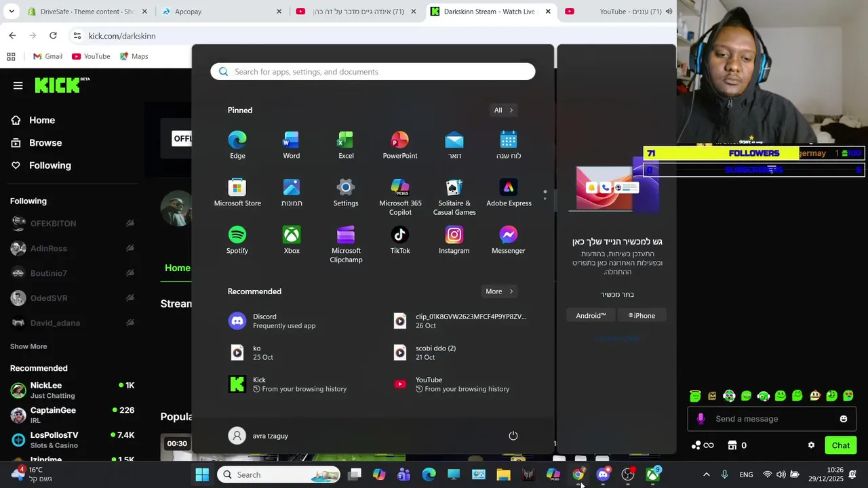Image resolution: width=868 pixels, height=488 pixels.
Task: Click the taskbar Search box
Action: 279,474
